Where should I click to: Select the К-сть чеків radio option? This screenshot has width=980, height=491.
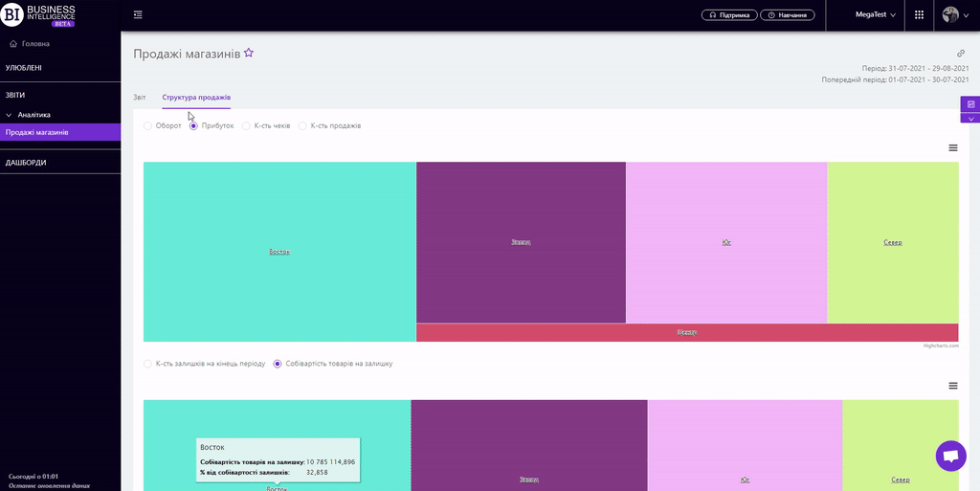pos(247,126)
